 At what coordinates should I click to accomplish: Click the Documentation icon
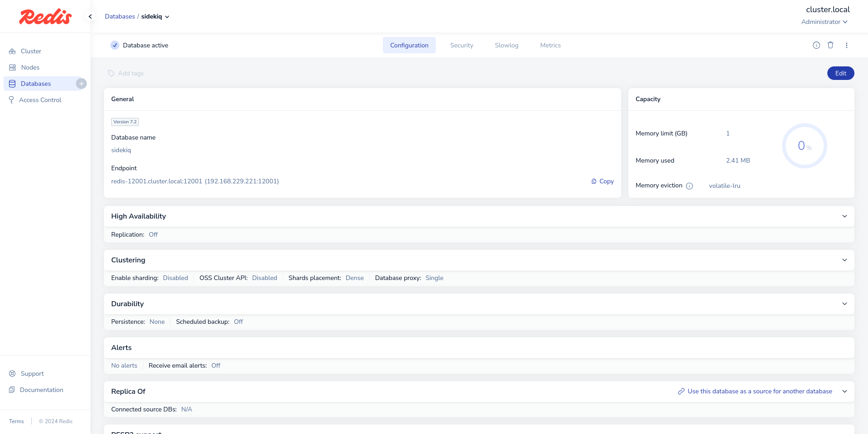(x=12, y=390)
